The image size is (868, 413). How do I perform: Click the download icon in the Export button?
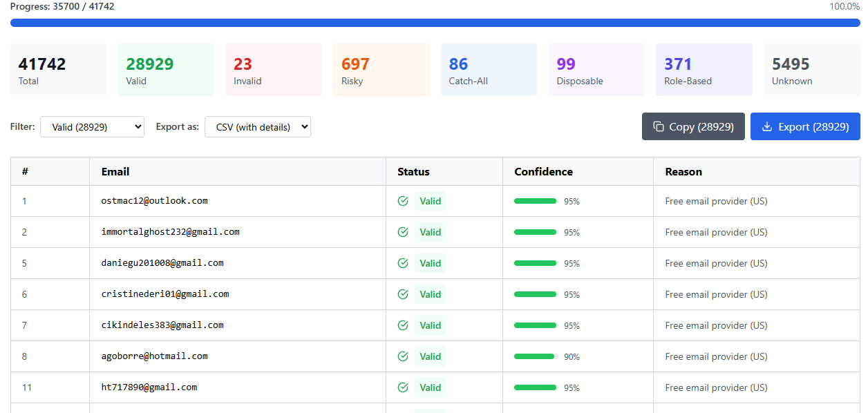pyautogui.click(x=766, y=127)
